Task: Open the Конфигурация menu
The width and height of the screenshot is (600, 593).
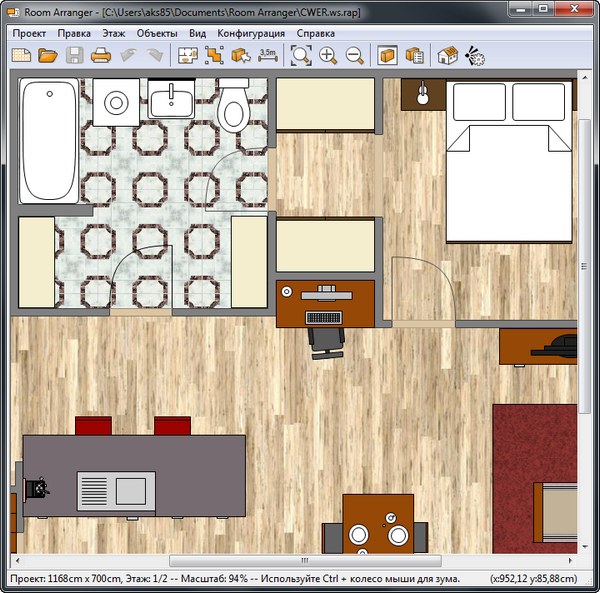Action: (x=251, y=33)
